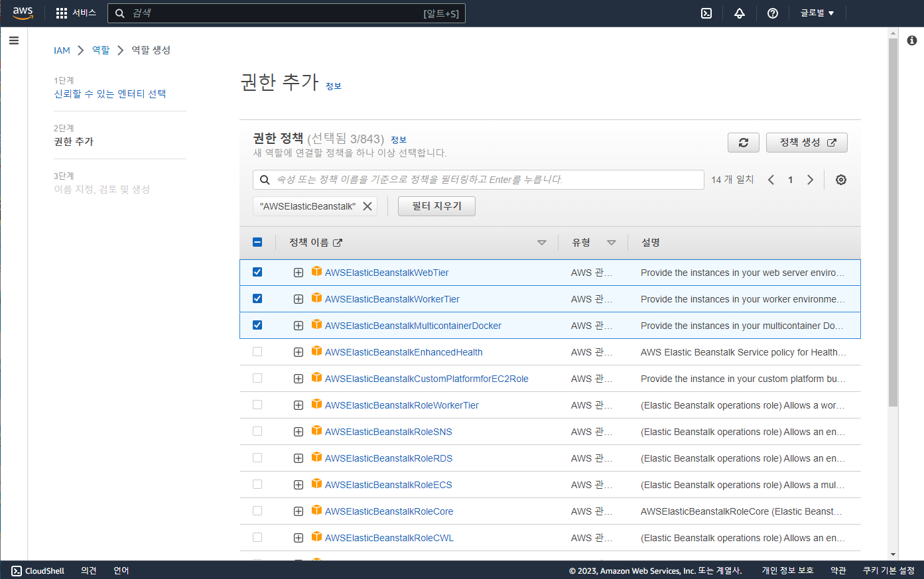This screenshot has height=579, width=924.
Task: Click orange policy icon of AWSElasticBeanstalkRoleRDS
Action: (317, 457)
